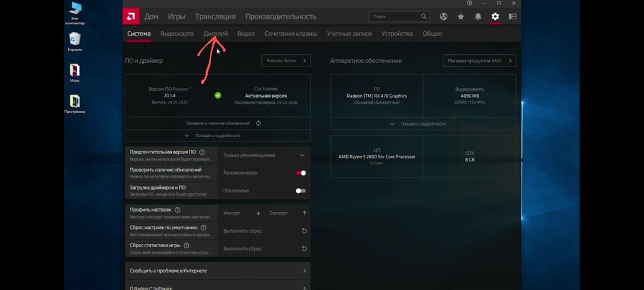
Task: Click the magnifier icon in the search box
Action: (x=423, y=17)
